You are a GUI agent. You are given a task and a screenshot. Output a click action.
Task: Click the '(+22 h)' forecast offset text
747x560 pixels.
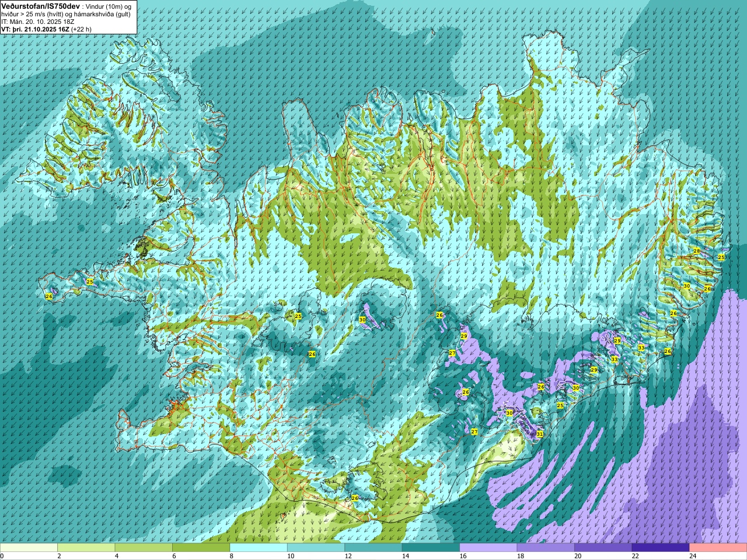click(x=81, y=29)
